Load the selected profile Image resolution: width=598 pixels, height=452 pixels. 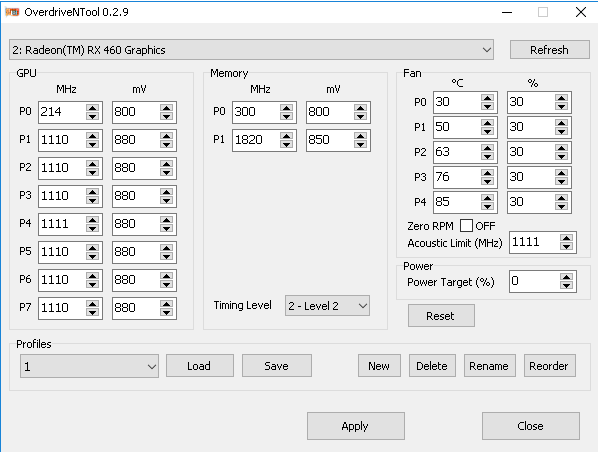point(199,366)
